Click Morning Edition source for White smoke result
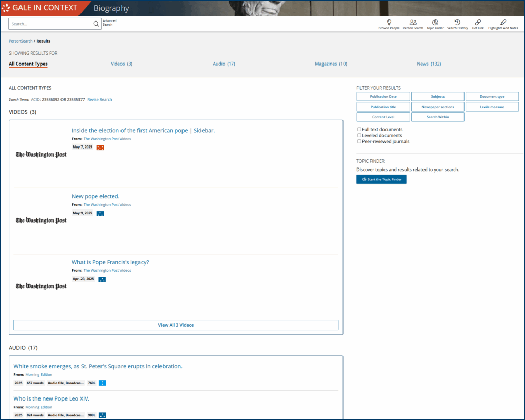This screenshot has width=525, height=420. click(38, 375)
